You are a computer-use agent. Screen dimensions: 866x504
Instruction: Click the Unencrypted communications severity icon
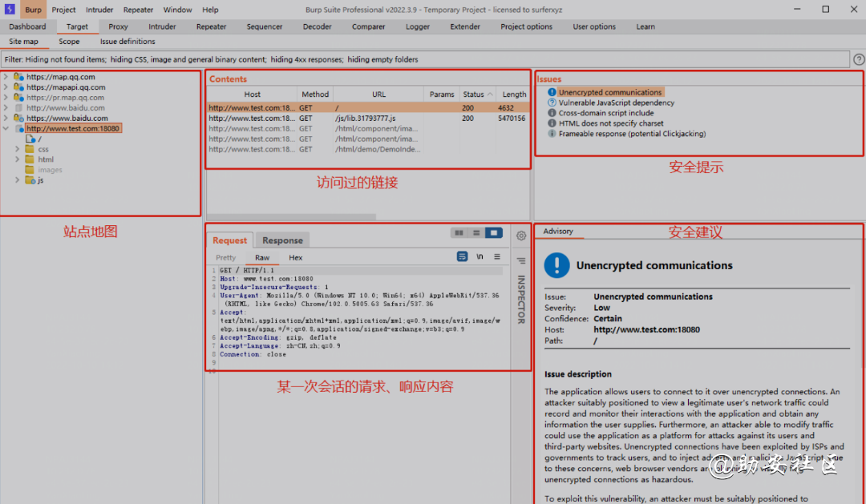552,92
